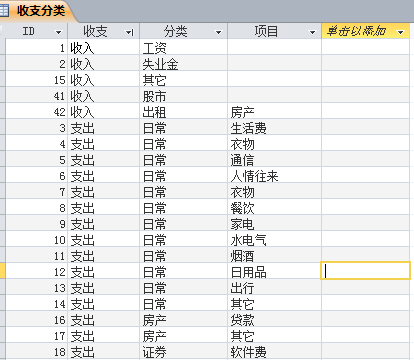This screenshot has width=414, height=360.
Task: Expand the 单击以添加 new field dropdown
Action: click(x=401, y=32)
